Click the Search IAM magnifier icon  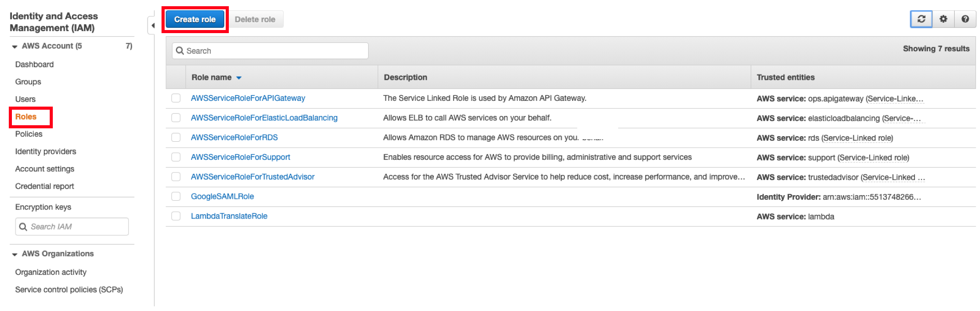(23, 227)
